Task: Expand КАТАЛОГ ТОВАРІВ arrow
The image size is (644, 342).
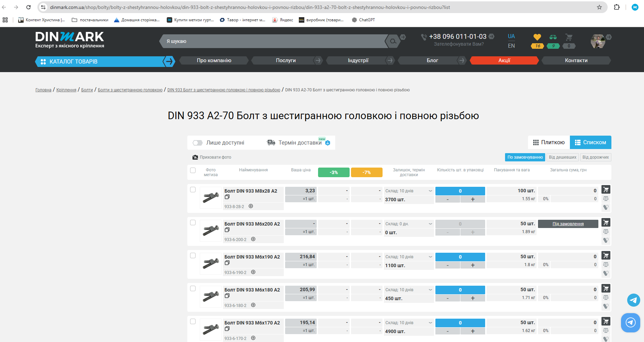Action: tap(169, 61)
